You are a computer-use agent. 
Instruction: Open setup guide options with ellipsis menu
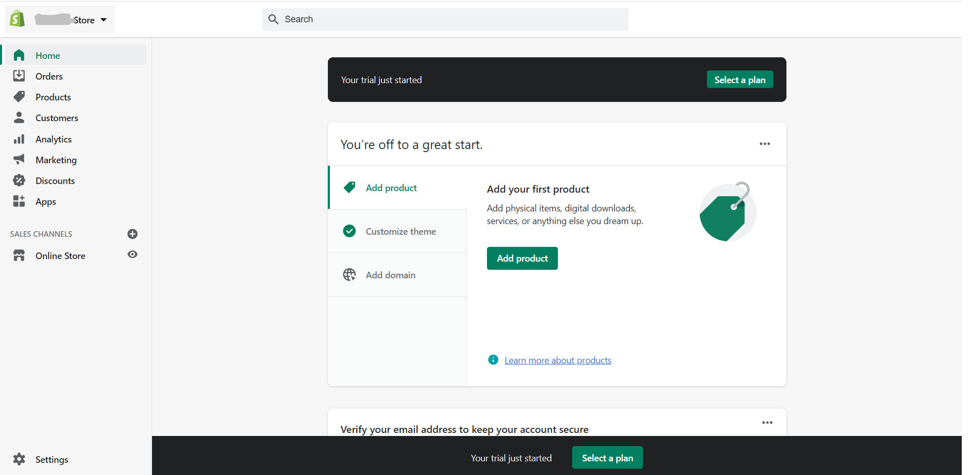pyautogui.click(x=765, y=143)
